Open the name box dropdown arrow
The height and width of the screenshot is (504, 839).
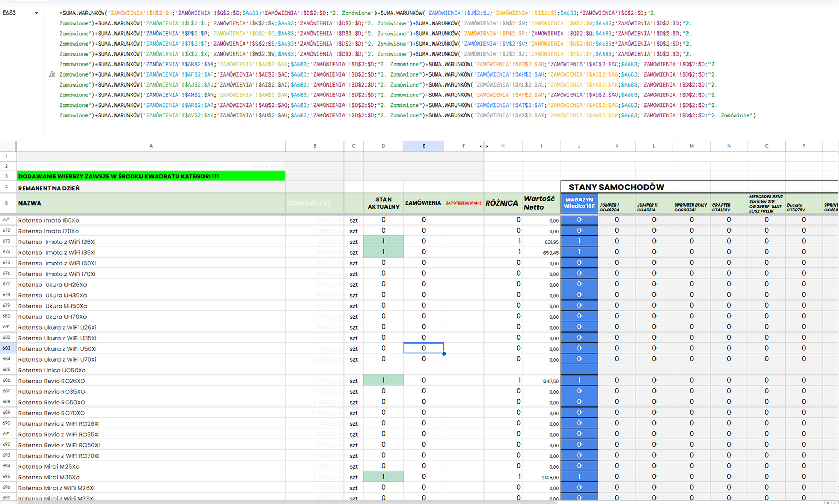point(36,13)
